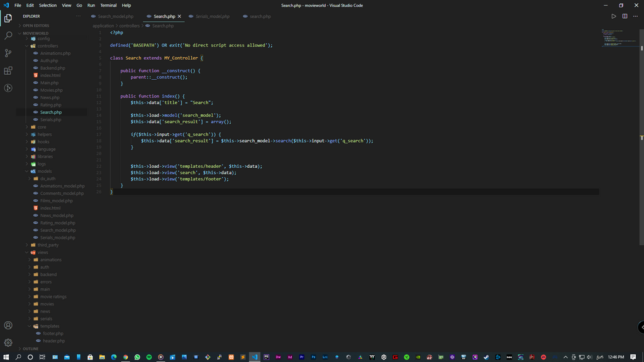Click the Split Editor icon
This screenshot has height=362, width=644.
(625, 16)
